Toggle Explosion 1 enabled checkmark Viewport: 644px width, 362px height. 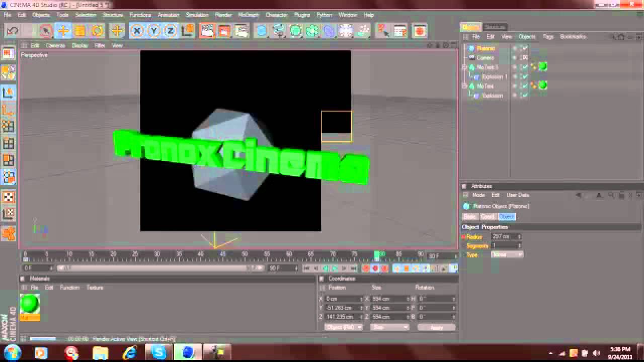click(525, 77)
